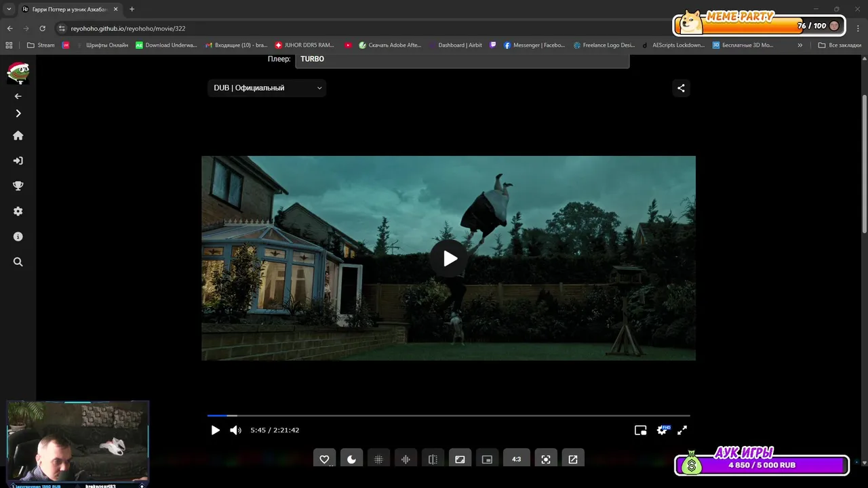Toggle the theater mode button
This screenshot has height=488, width=868.
pos(460,459)
